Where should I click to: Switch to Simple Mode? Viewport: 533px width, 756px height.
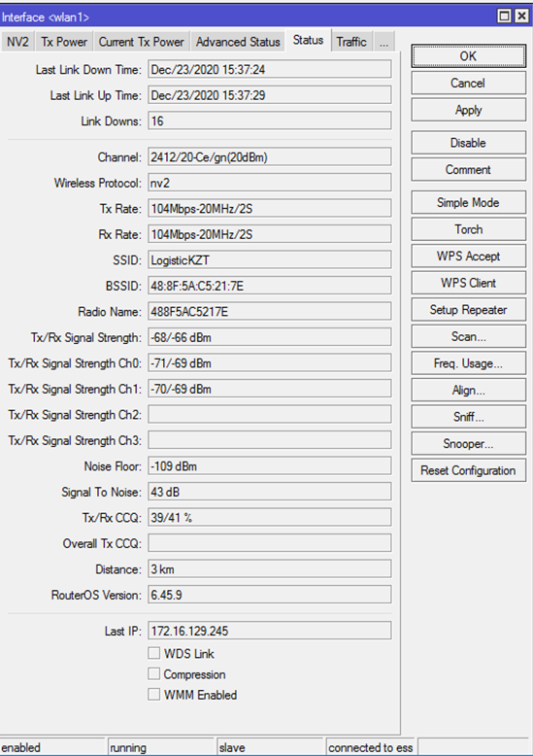pyautogui.click(x=468, y=202)
